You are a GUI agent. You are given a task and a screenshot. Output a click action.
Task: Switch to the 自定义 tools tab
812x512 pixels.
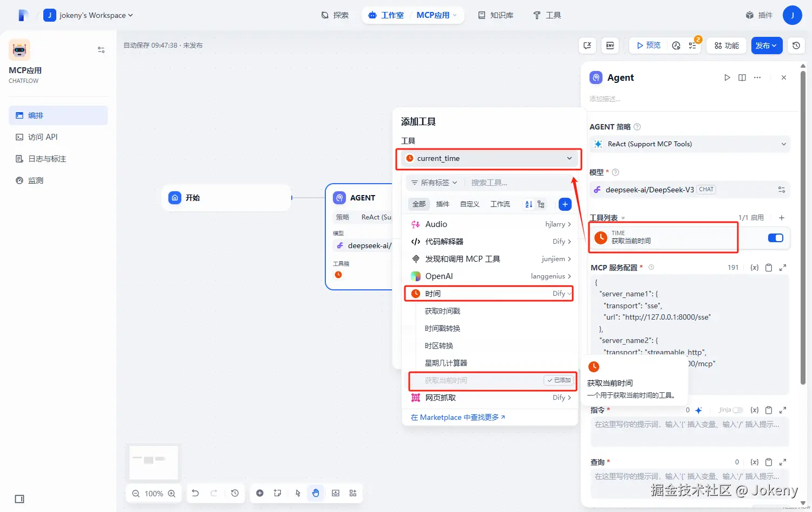pos(470,204)
